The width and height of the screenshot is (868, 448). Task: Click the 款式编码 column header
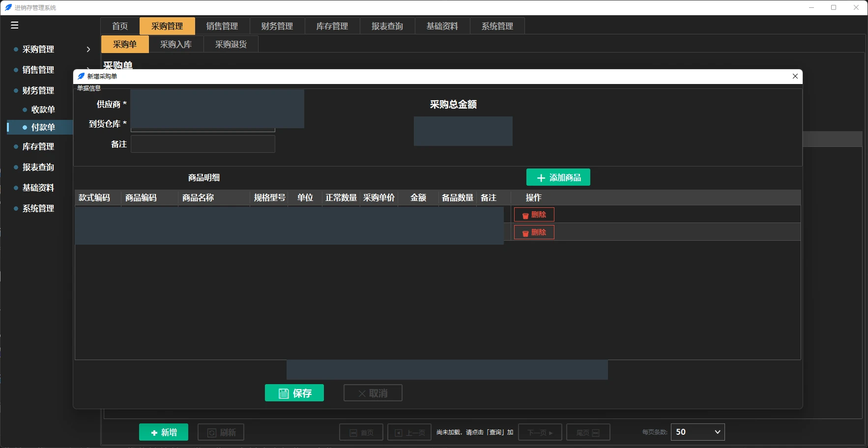98,197
